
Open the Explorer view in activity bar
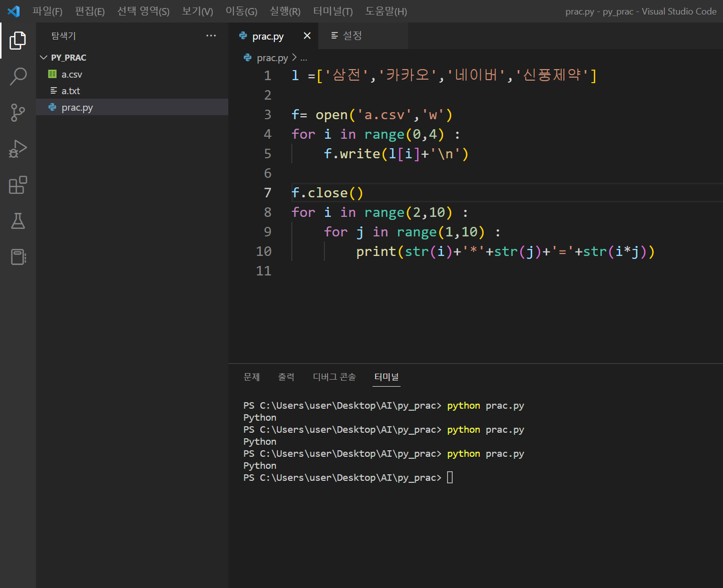18,41
